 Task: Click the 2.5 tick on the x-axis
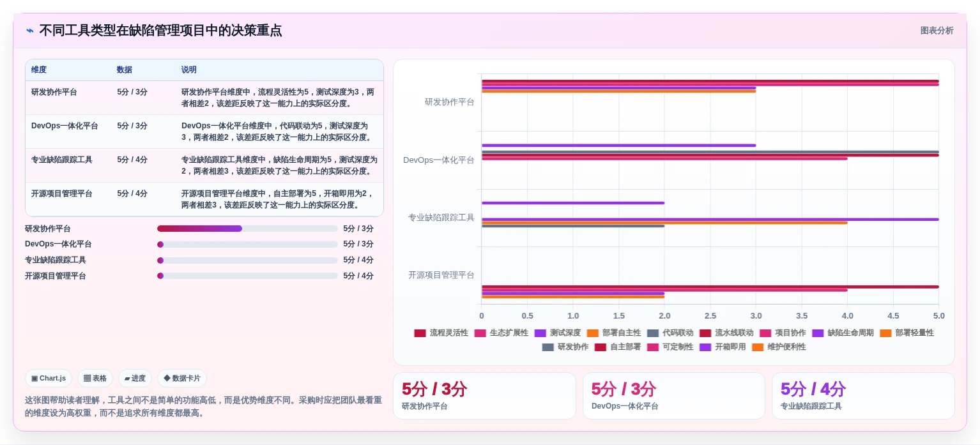710,316
